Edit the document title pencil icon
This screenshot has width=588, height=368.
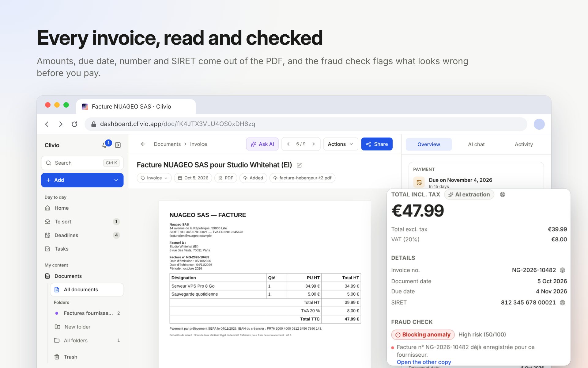[x=299, y=165]
